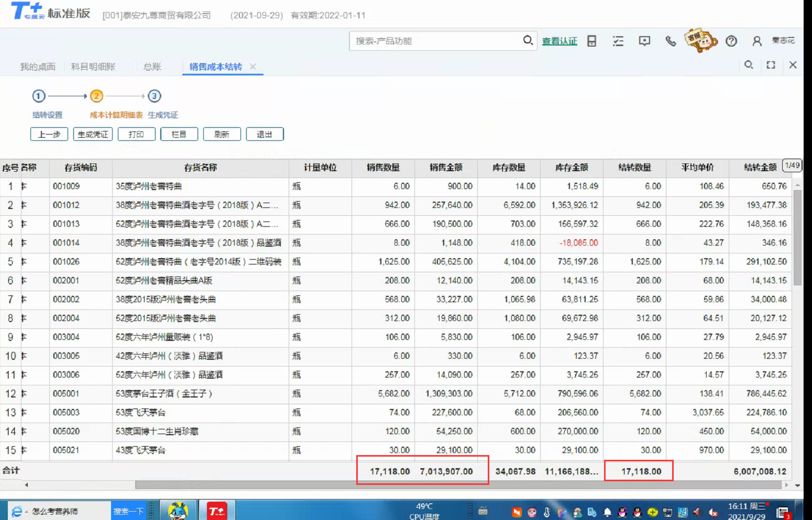This screenshot has width=812, height=520.
Task: Click the horizontal scrollbar thumb of table
Action: [x=458, y=485]
